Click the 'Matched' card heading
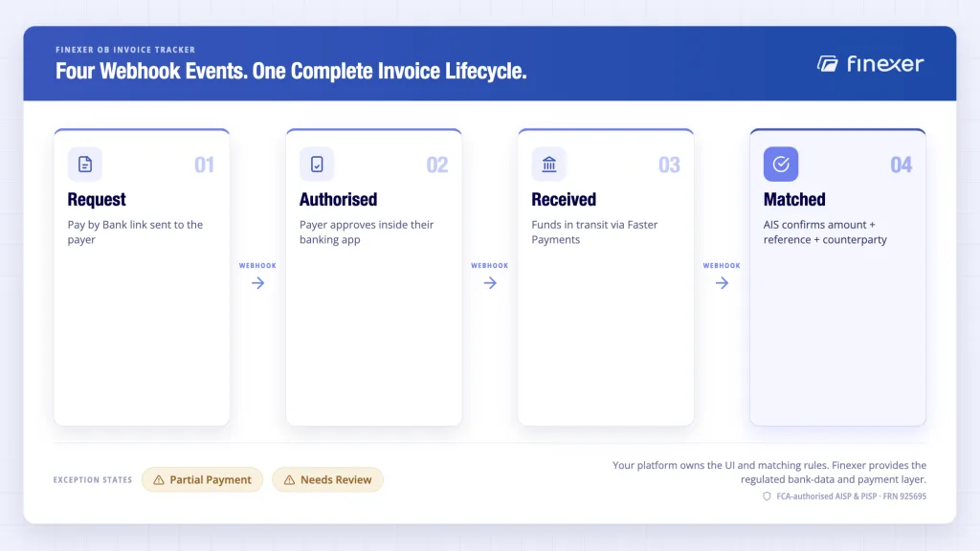980x551 pixels. [794, 199]
